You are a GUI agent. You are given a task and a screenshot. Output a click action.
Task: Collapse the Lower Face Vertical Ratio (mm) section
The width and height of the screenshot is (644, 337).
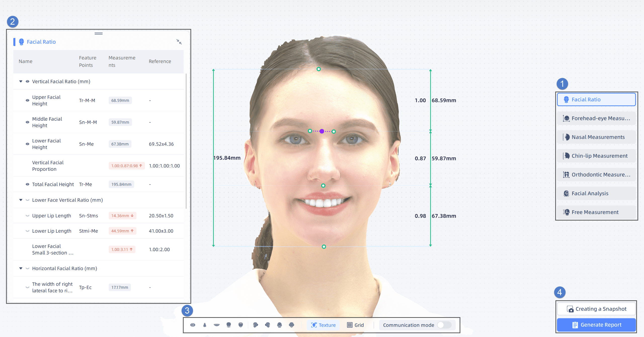tap(21, 200)
